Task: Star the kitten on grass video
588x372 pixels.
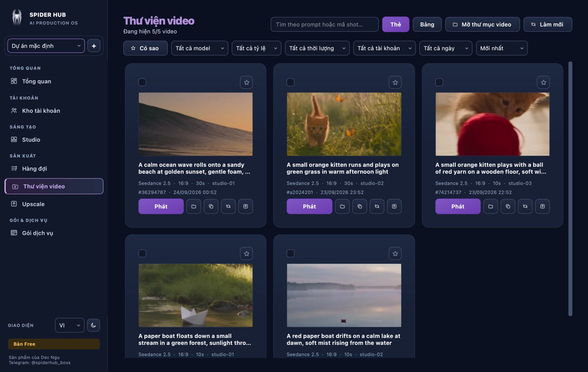Action: point(395,82)
